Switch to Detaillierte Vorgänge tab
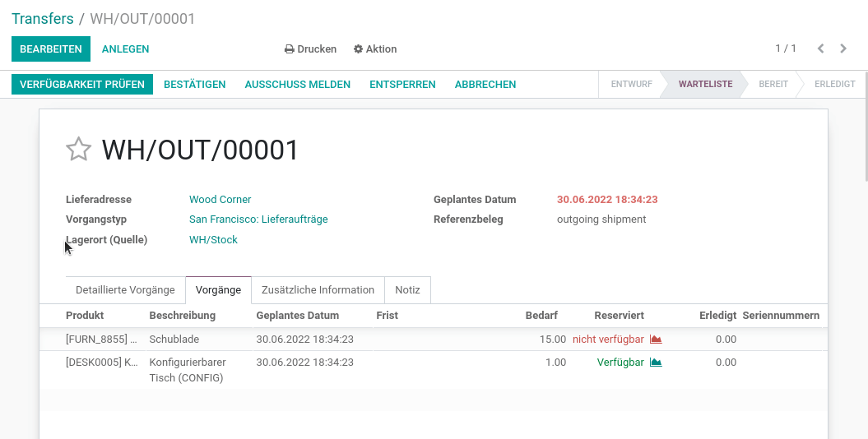The height and width of the screenshot is (439, 868). tap(125, 289)
